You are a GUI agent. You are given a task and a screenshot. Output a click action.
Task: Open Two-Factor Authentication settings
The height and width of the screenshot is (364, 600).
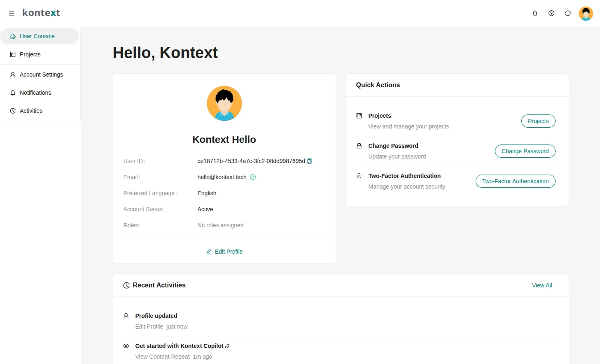click(x=515, y=181)
